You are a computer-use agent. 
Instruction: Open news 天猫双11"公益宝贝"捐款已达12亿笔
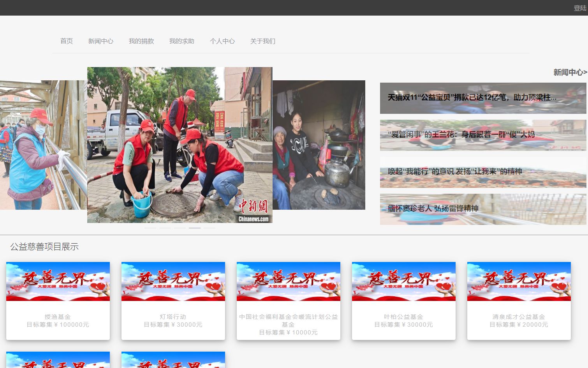483,98
